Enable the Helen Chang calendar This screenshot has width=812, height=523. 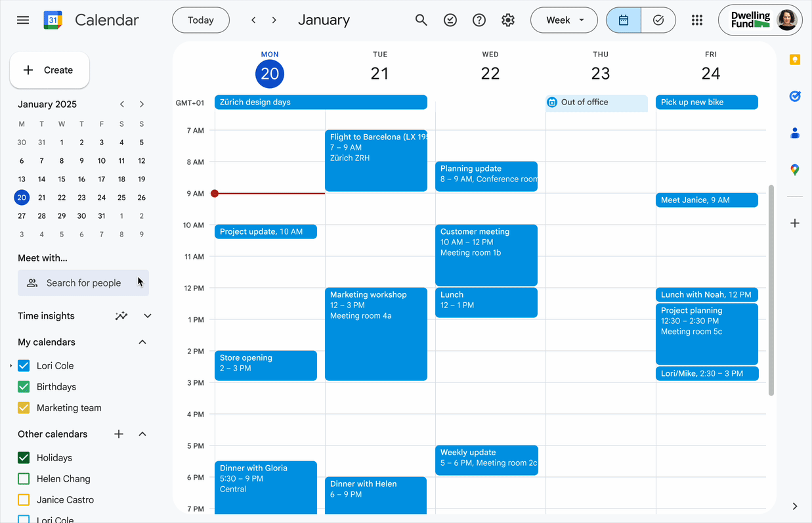tap(24, 478)
